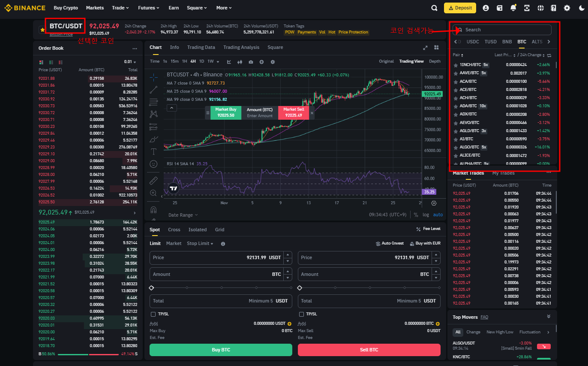Toggle the magnet snap mode
588x366 pixels.
coord(154,209)
